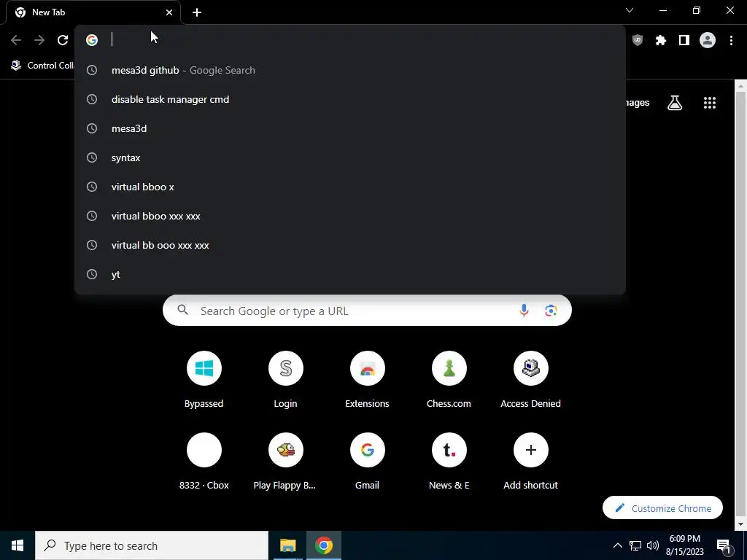
Task: Select the New Tab browser tab
Action: tap(93, 12)
